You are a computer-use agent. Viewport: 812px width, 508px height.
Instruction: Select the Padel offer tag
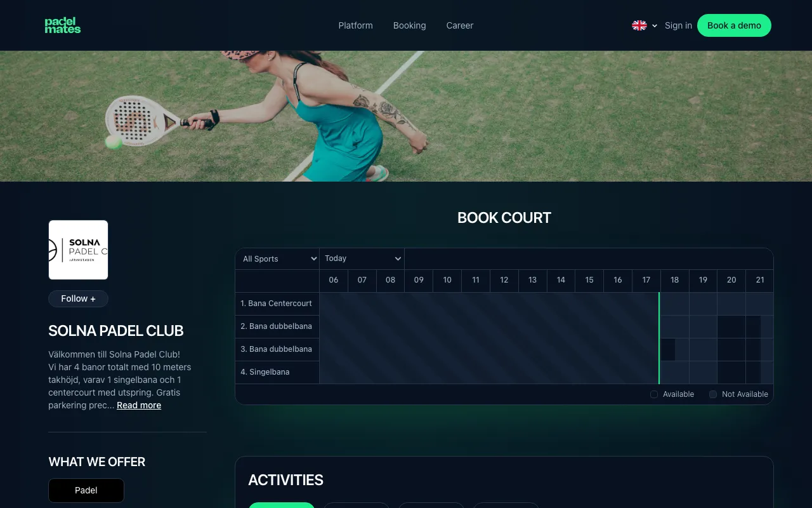[x=86, y=490]
